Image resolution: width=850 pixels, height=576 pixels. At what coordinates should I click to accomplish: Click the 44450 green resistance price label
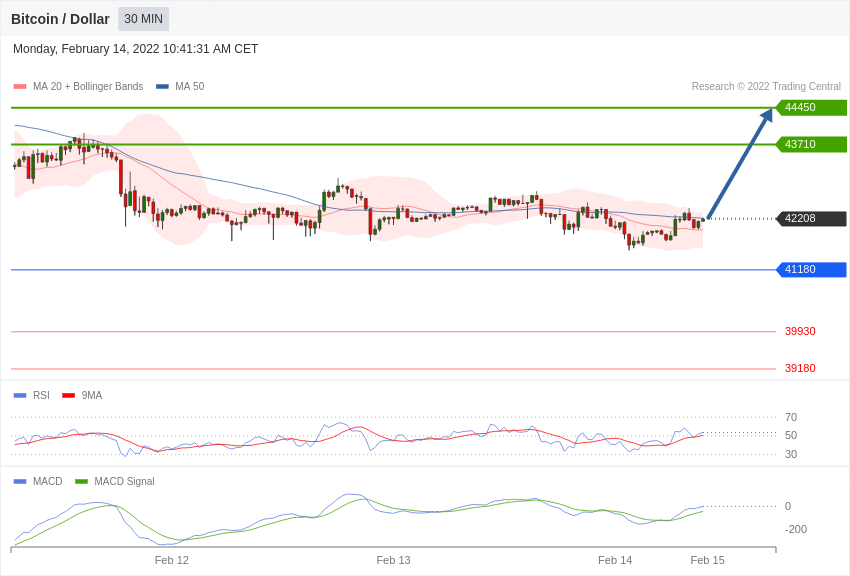point(812,107)
